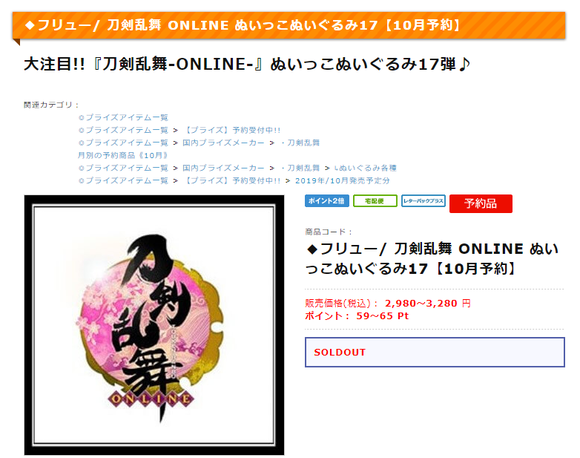Click the orange banner title フリュー/ 刀剣乱舞 ONLINE
The width and height of the screenshot is (580, 458).
[x=243, y=25]
